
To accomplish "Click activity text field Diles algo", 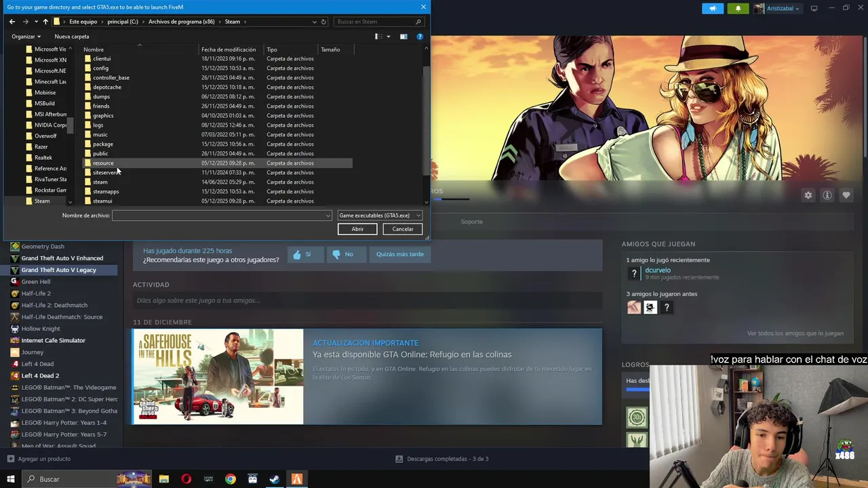I will coord(367,300).
